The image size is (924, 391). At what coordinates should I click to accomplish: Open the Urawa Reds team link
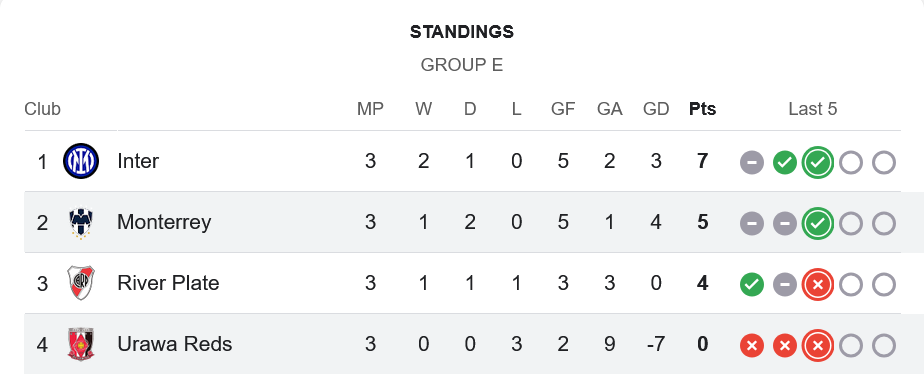(174, 344)
